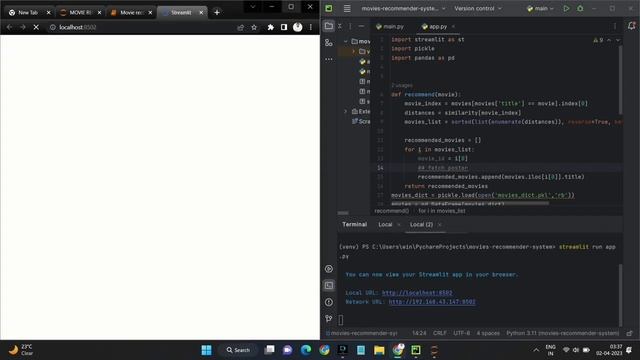
Task: Open Network URL 192.168.43.147 link
Action: [x=432, y=302]
